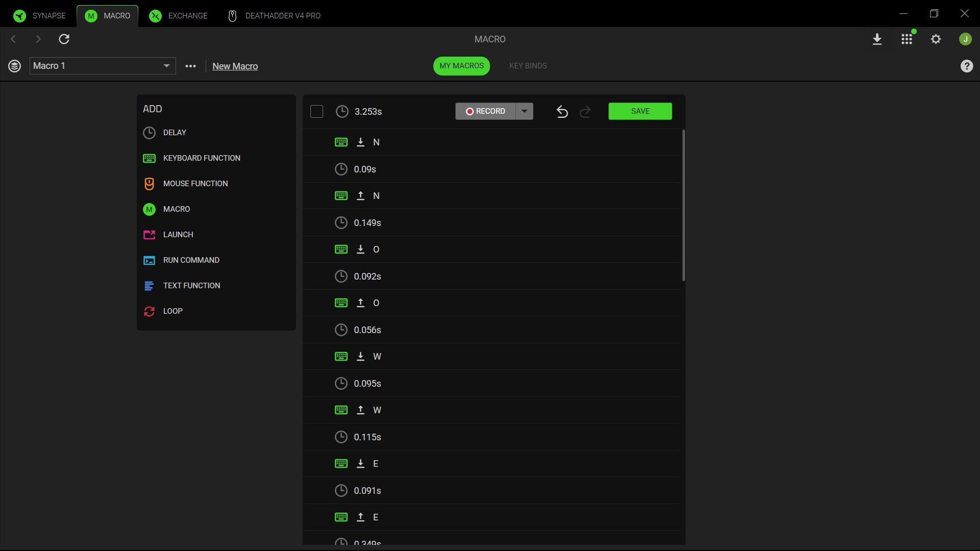Click the pink Launch icon
Screen dimensions: 980x551
coord(149,235)
